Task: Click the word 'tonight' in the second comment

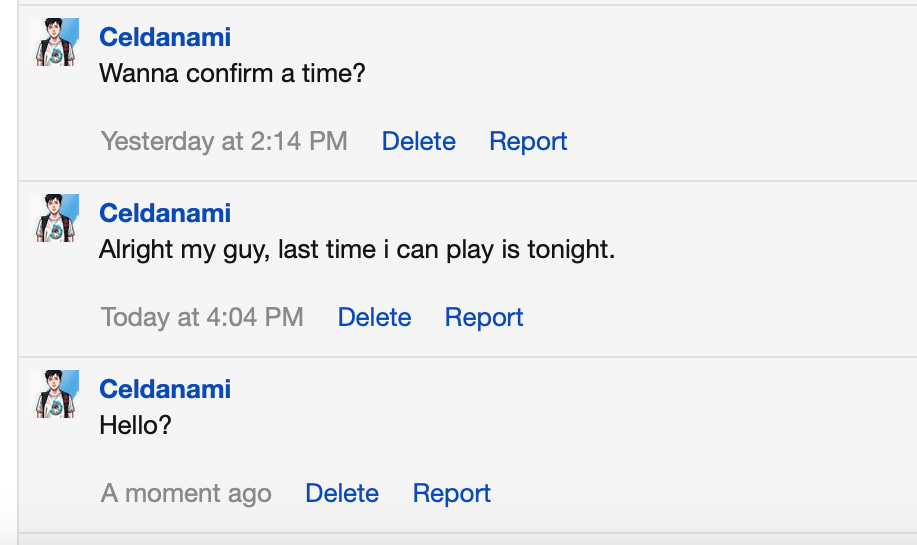Action: [x=568, y=250]
